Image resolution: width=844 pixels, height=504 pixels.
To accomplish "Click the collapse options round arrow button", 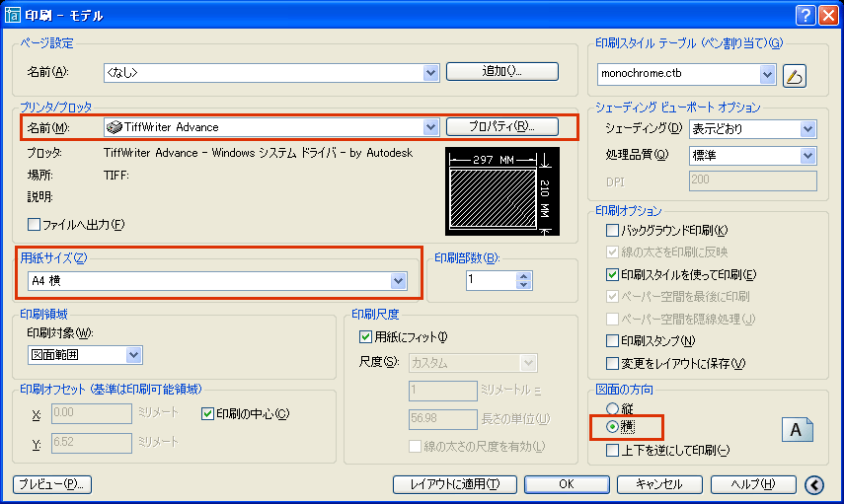I will coord(814,485).
